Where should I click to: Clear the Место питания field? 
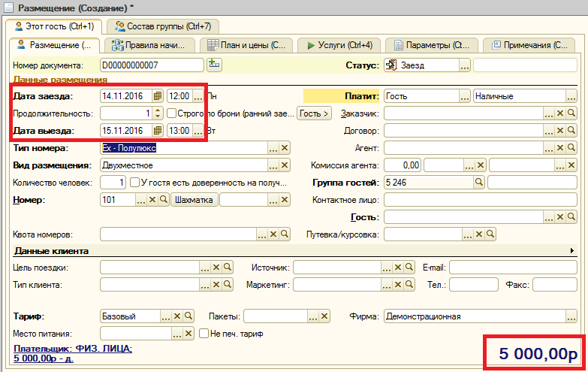[188, 334]
